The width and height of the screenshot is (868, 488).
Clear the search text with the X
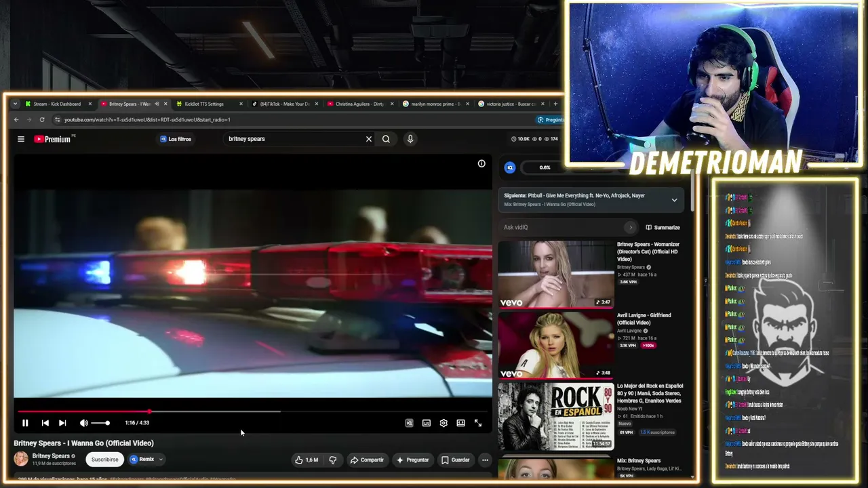tap(369, 139)
